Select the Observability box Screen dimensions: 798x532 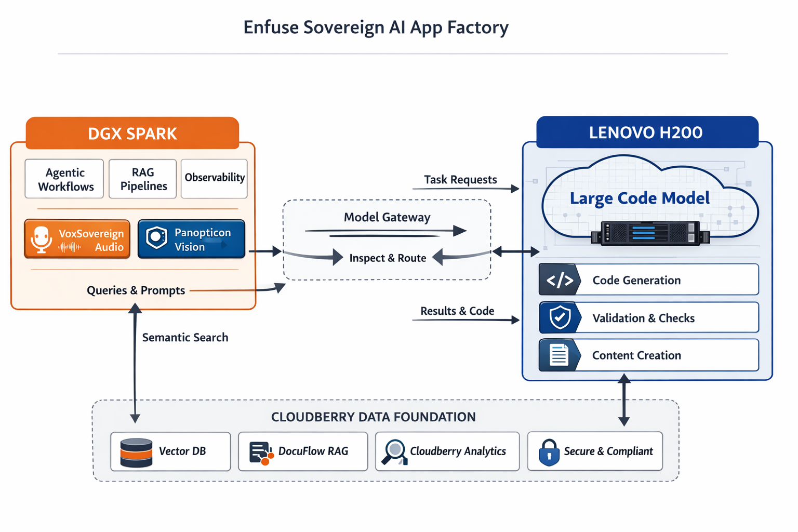click(214, 179)
